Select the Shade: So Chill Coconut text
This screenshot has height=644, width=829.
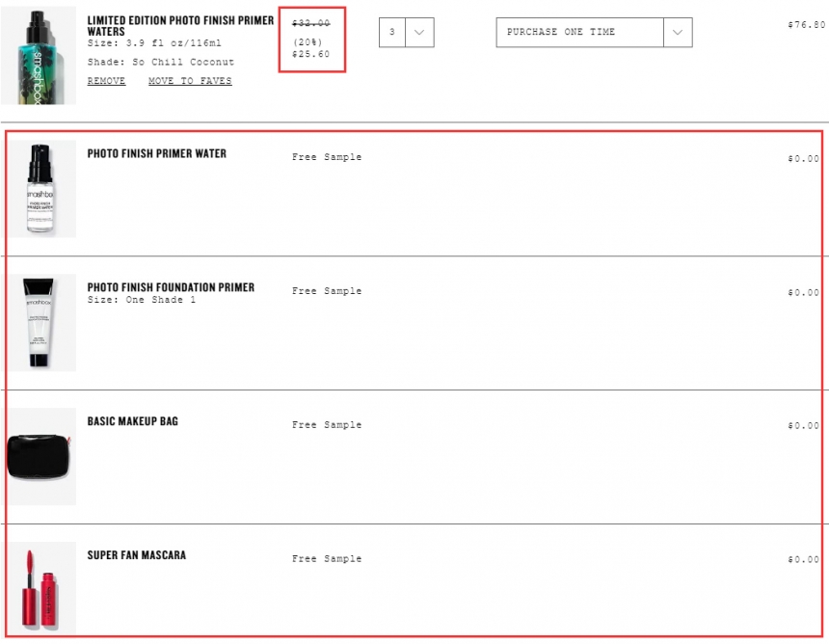161,62
